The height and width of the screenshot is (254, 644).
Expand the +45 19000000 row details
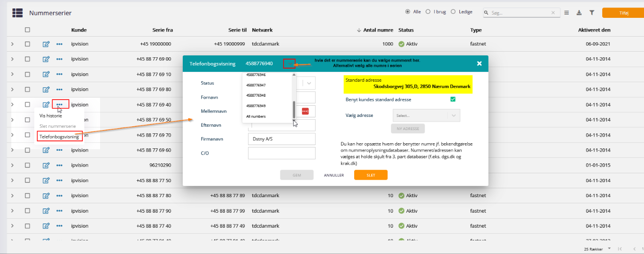(x=12, y=44)
